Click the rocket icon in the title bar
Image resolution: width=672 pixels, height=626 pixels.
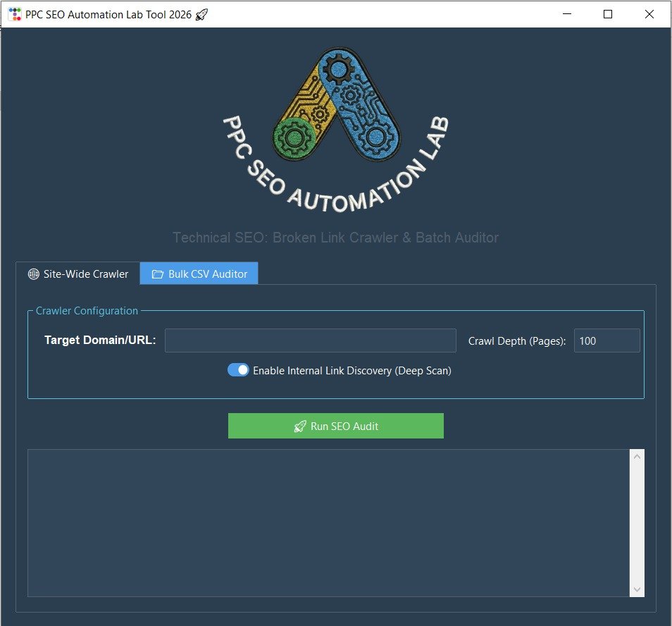[201, 13]
